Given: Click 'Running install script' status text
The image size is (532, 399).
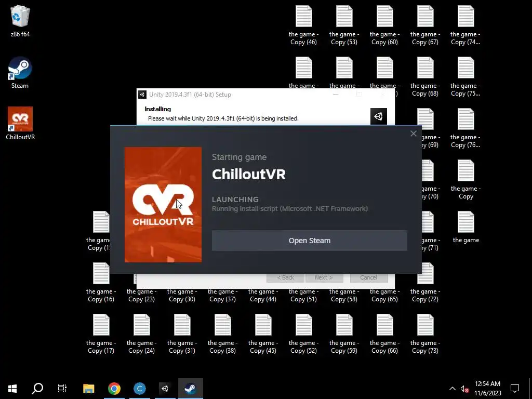Looking at the screenshot, I should 290,209.
